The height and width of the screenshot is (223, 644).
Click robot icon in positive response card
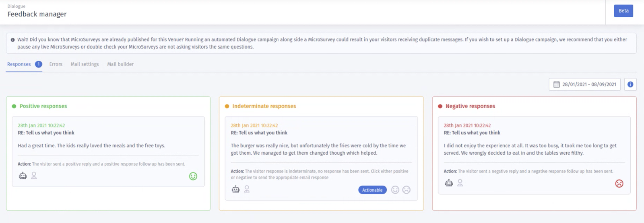[23, 176]
